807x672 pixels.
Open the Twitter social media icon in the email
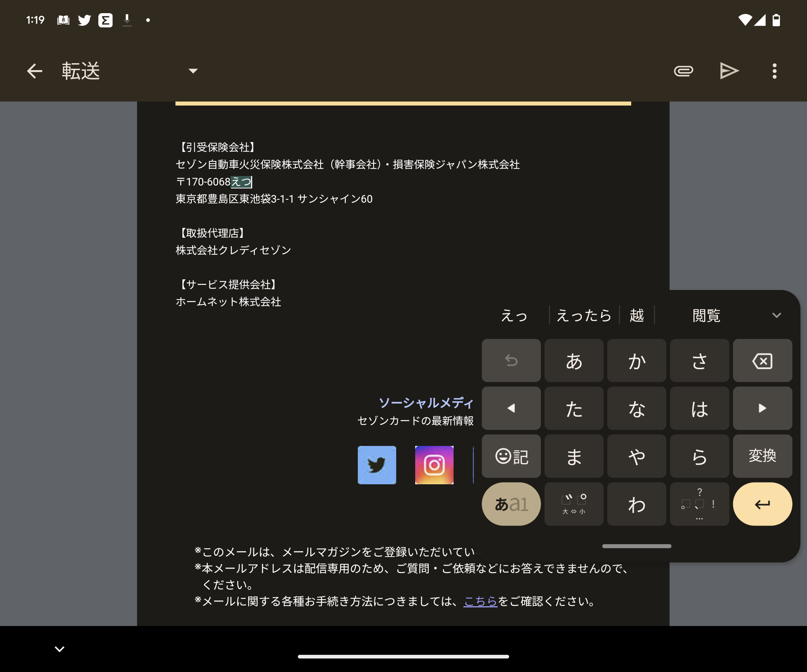tap(376, 465)
